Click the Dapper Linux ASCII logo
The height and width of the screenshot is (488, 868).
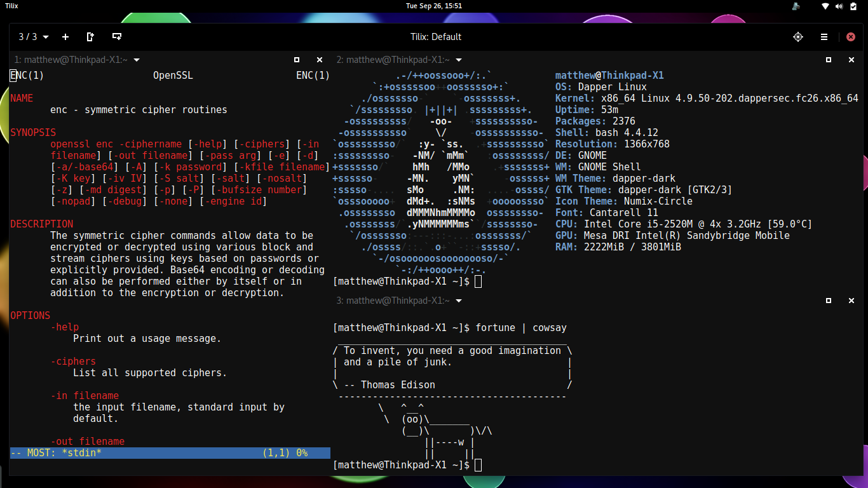(x=441, y=173)
